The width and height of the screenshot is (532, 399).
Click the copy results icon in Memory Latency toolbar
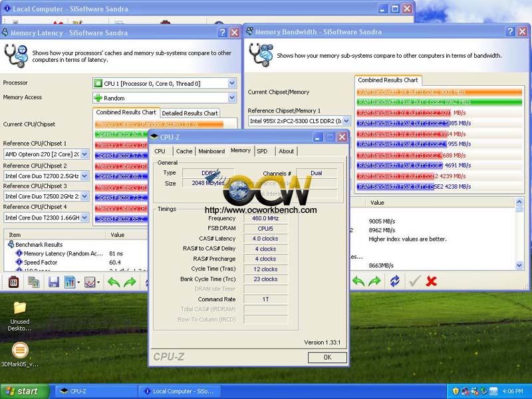tap(34, 281)
